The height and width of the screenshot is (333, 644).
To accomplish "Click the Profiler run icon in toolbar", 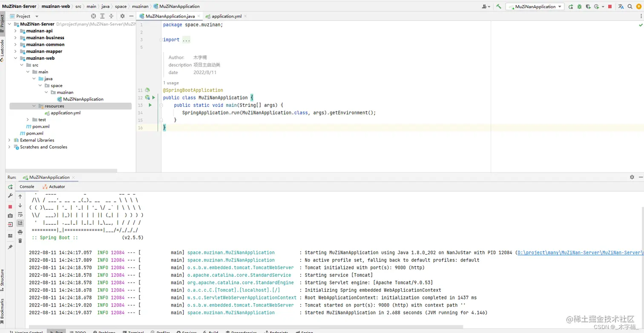I will (596, 6).
